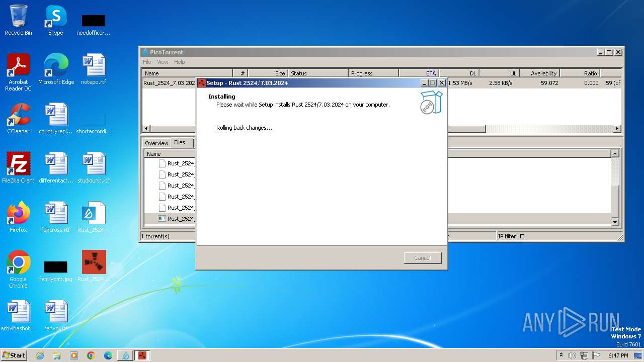644x362 pixels.
Task: Launch Microsoft Edge desktop shortcut
Action: [x=56, y=69]
